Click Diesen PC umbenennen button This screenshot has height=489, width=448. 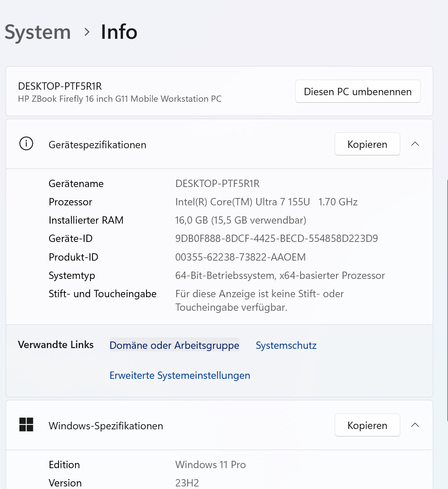tap(358, 92)
